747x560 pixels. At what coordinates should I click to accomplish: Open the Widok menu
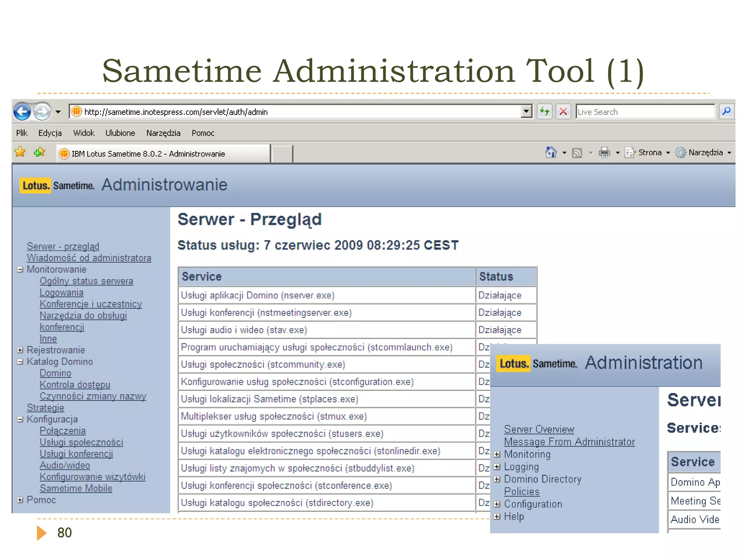84,133
